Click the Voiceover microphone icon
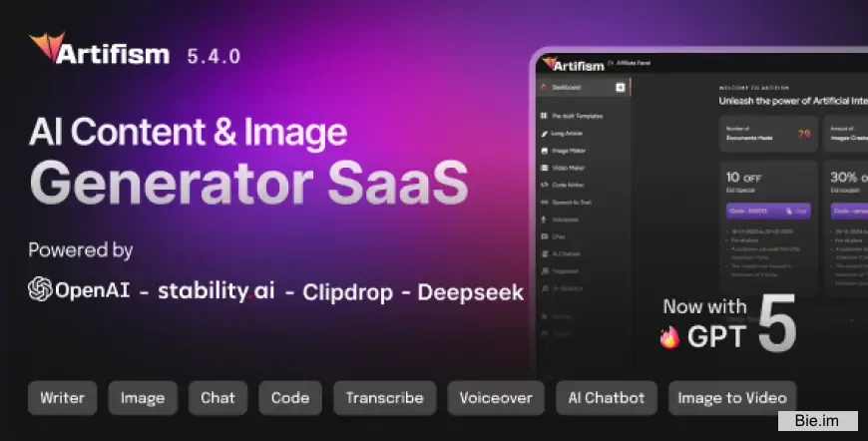Viewport: 868px width, 441px height. pyautogui.click(x=544, y=220)
